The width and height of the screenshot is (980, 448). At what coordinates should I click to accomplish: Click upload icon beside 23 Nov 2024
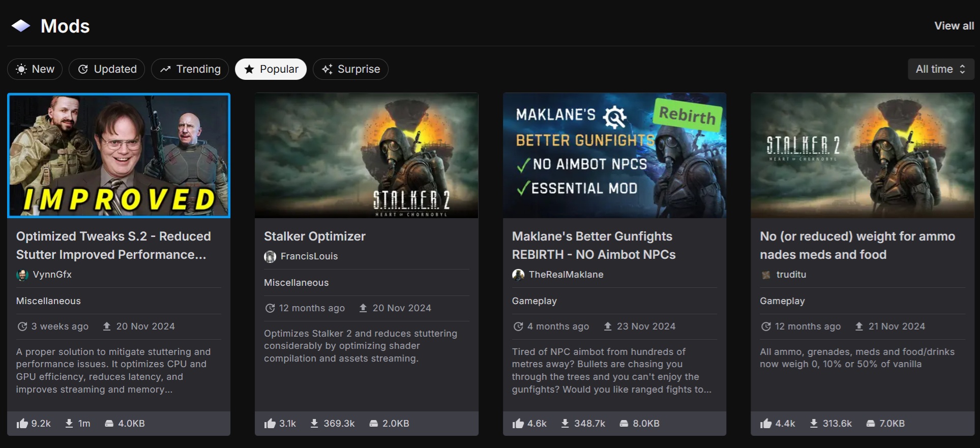pos(608,326)
